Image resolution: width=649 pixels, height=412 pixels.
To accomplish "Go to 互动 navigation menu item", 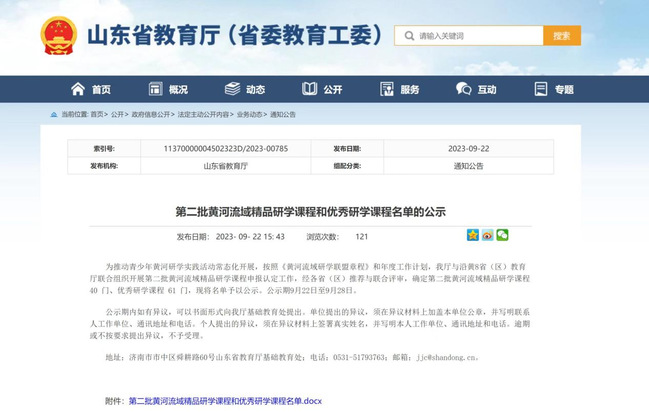I will click(x=486, y=89).
